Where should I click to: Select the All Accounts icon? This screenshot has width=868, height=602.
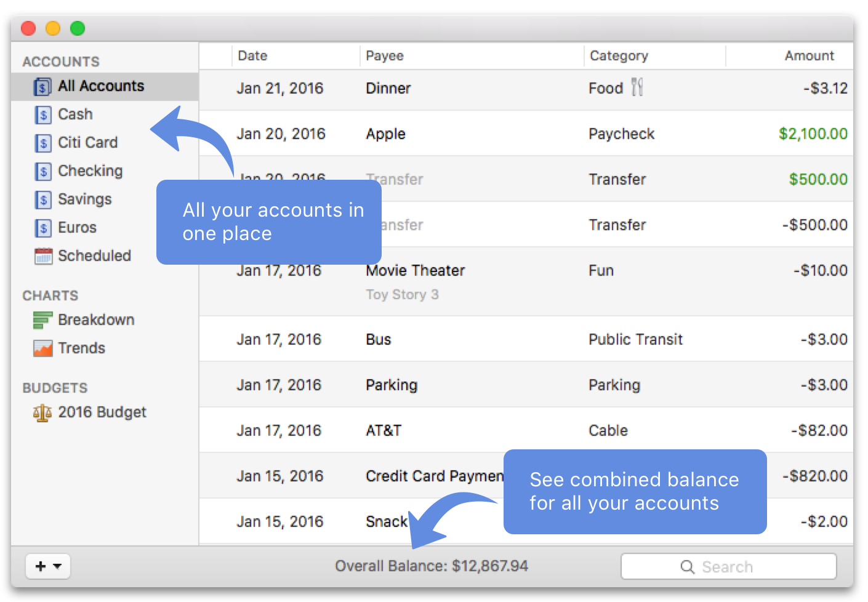(x=42, y=87)
